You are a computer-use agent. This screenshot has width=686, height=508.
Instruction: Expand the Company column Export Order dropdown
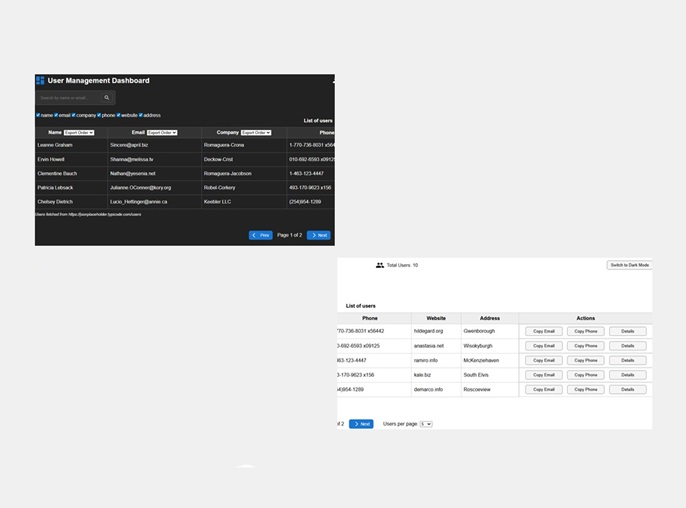pos(256,132)
